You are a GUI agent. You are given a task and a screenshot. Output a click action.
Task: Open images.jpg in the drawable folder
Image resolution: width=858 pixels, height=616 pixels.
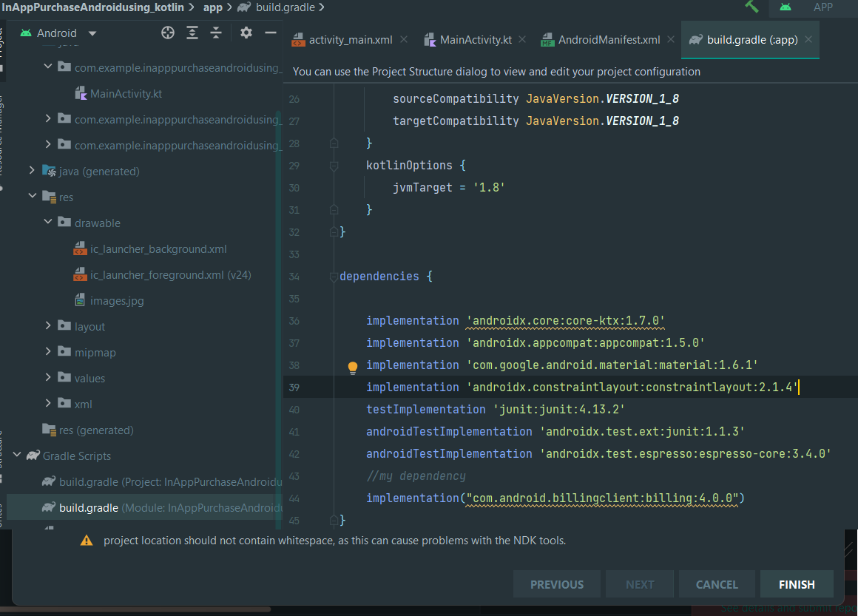coord(117,301)
